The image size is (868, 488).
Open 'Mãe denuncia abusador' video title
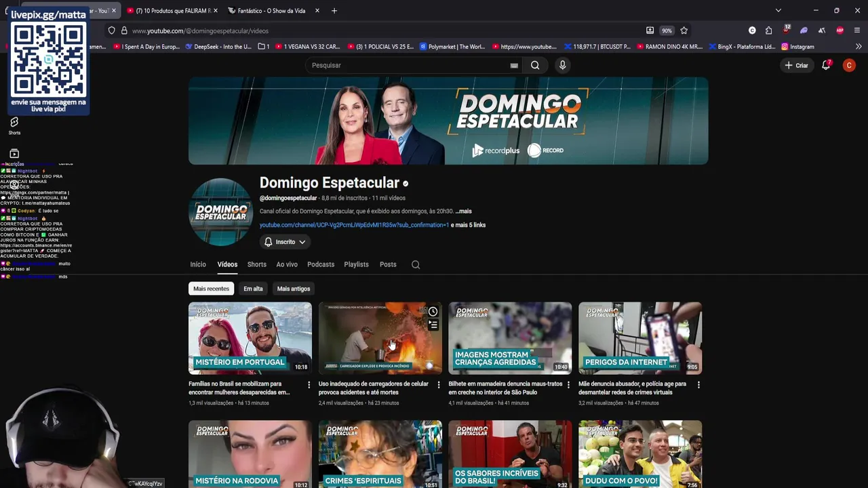[x=632, y=388]
